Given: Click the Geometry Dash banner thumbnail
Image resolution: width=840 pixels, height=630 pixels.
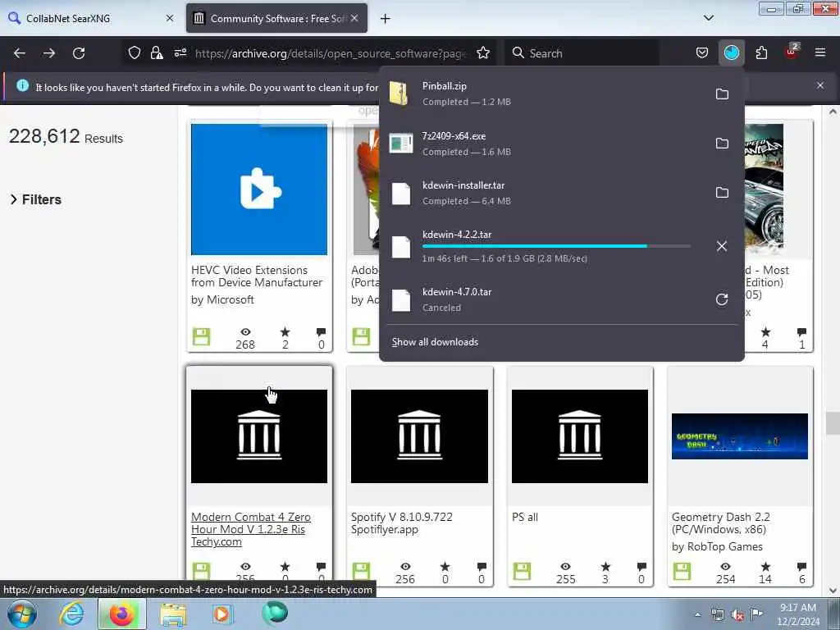Looking at the screenshot, I should (740, 436).
